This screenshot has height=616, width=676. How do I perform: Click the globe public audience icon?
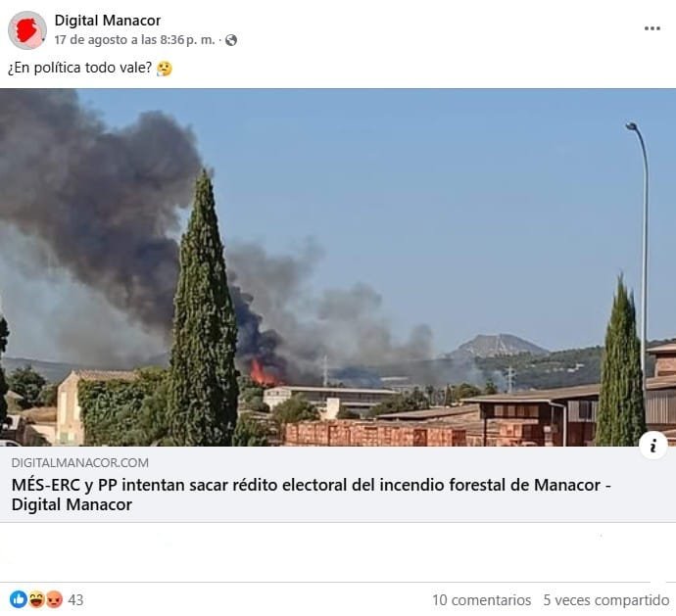click(231, 40)
